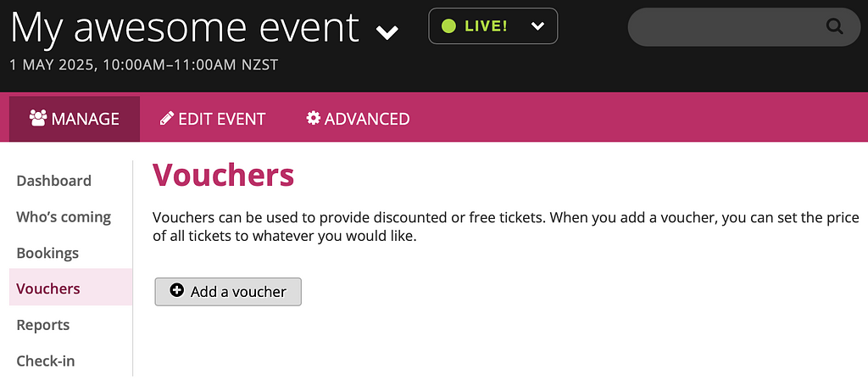Open Reports in the sidebar
Image resolution: width=868 pixels, height=386 pixels.
point(43,325)
